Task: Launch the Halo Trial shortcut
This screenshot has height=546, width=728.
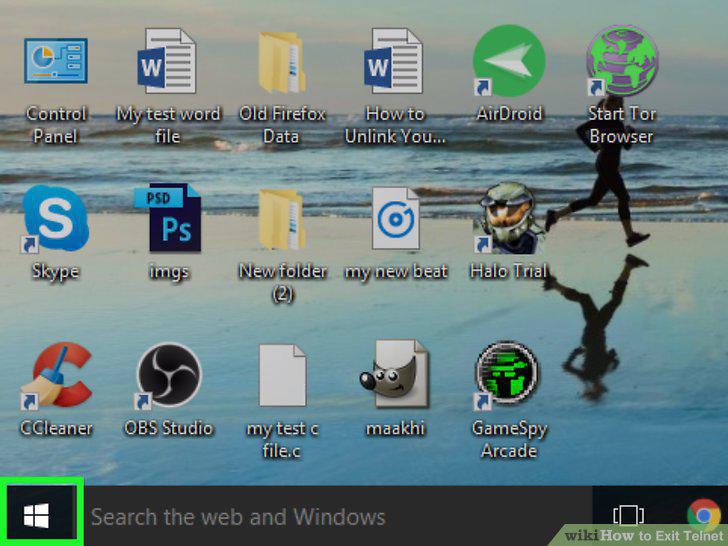Action: click(x=509, y=218)
